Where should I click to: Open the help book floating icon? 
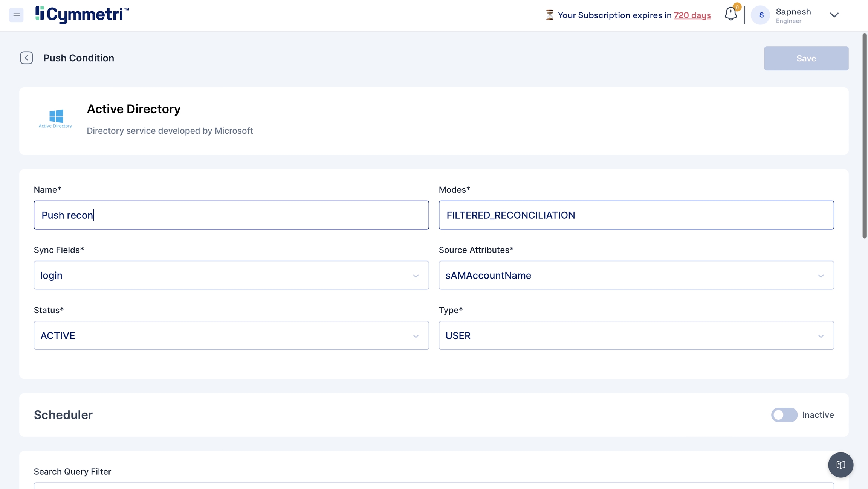(x=840, y=465)
